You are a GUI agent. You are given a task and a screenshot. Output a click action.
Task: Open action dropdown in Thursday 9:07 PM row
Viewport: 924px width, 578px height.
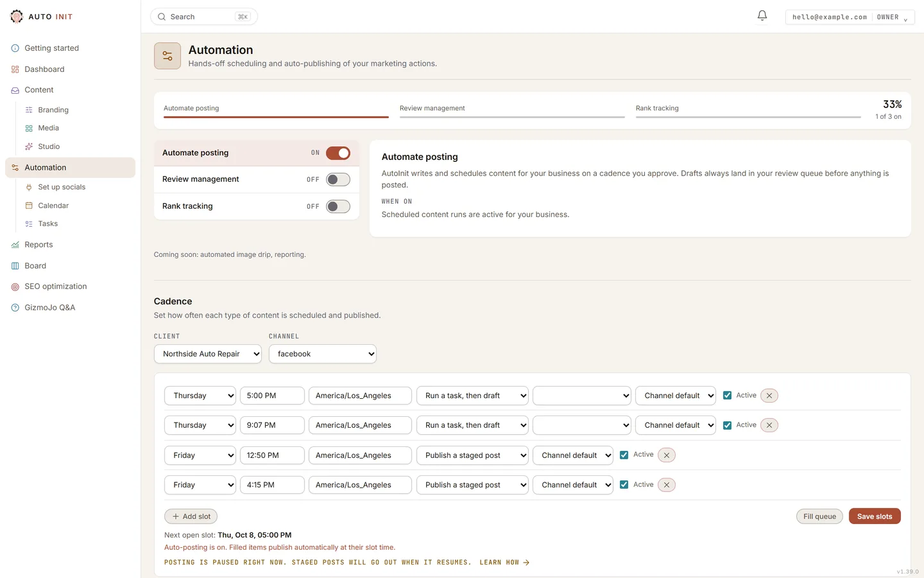click(472, 425)
